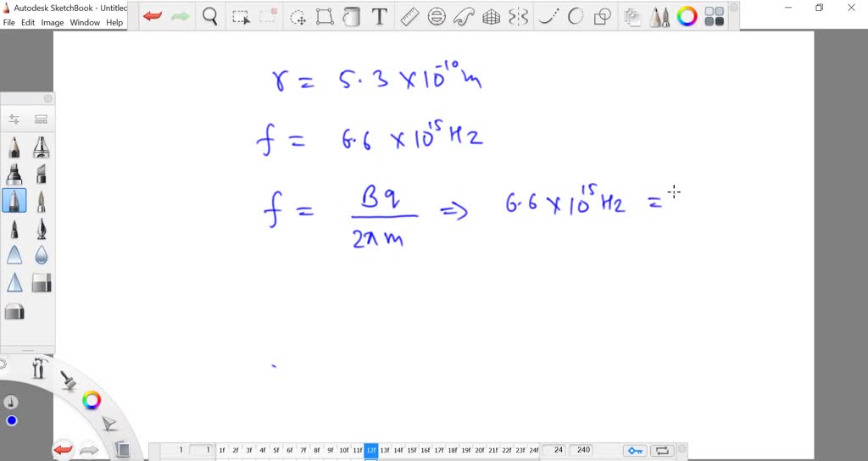Viewport: 868px width, 461px height.
Task: Select the Paintbrush with tapered tip
Action: (x=41, y=201)
